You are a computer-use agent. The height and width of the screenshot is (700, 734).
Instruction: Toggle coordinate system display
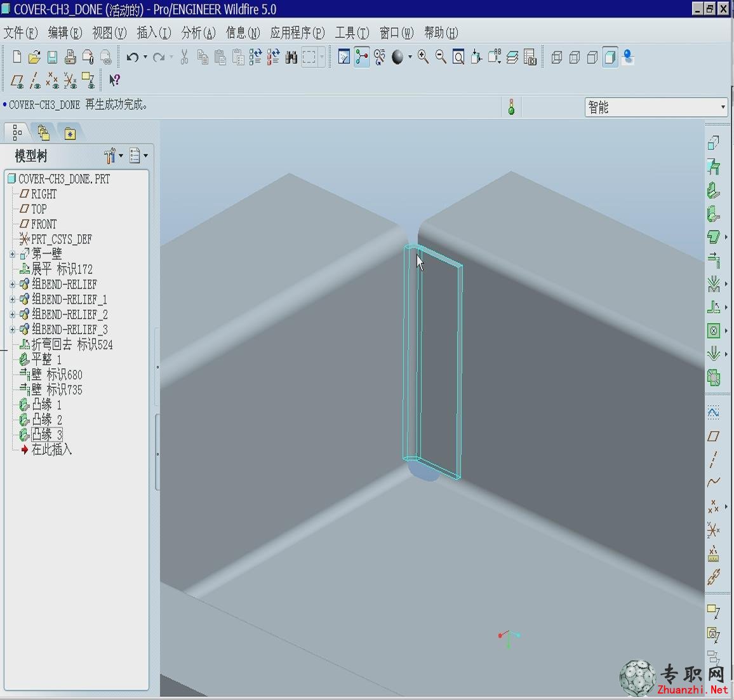tap(70, 81)
